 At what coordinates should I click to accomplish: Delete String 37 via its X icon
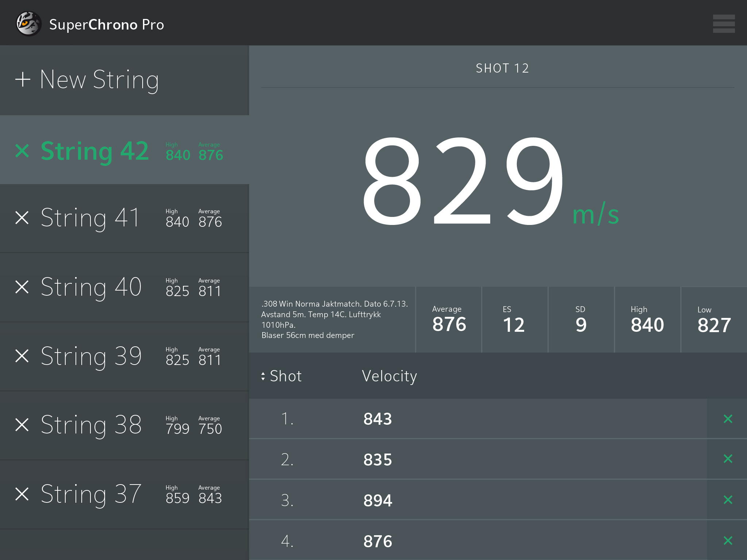pos(22,494)
